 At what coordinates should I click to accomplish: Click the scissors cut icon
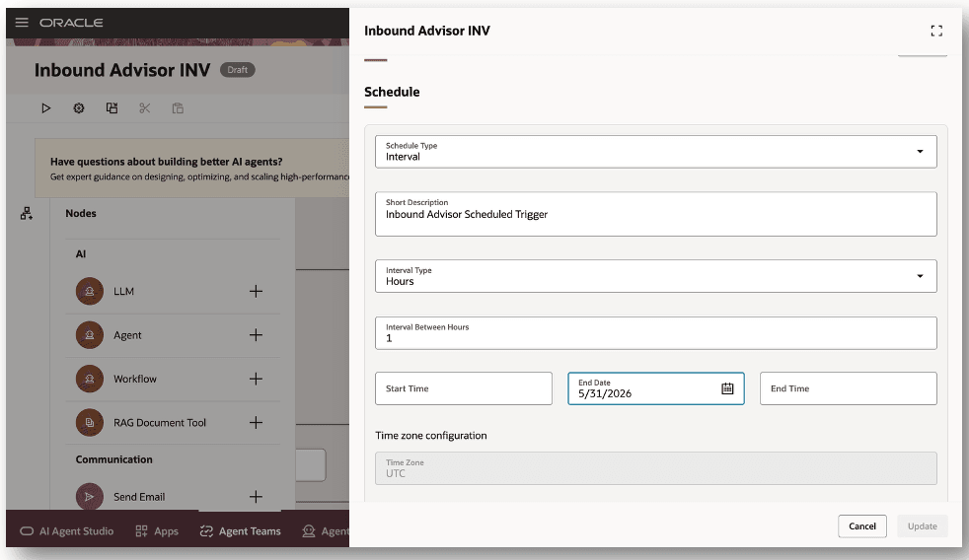click(x=145, y=108)
